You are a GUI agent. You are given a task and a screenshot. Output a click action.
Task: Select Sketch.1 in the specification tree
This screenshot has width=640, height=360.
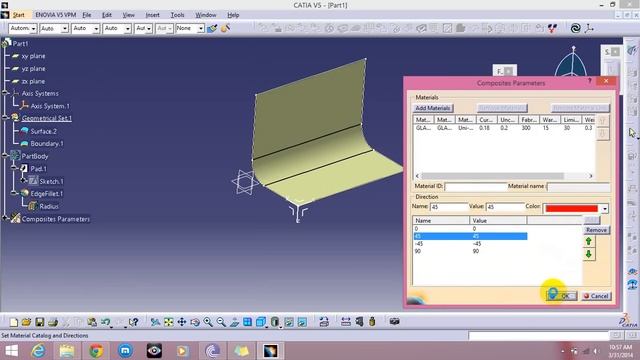(51, 181)
